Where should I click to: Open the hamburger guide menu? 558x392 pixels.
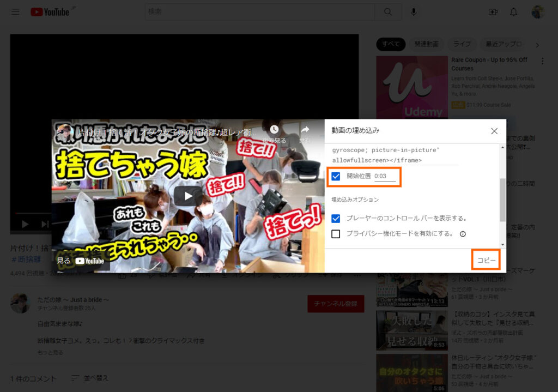coord(15,12)
